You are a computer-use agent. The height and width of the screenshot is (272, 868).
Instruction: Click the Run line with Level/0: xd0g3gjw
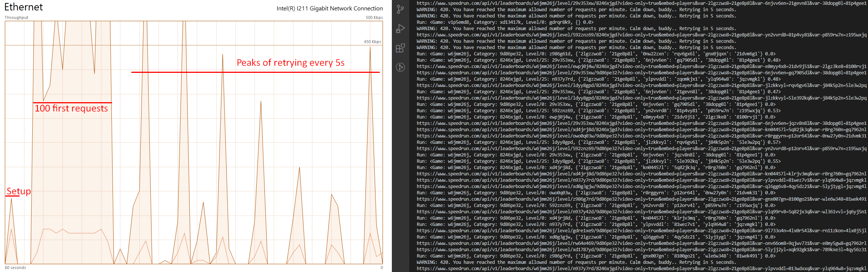tap(596, 237)
